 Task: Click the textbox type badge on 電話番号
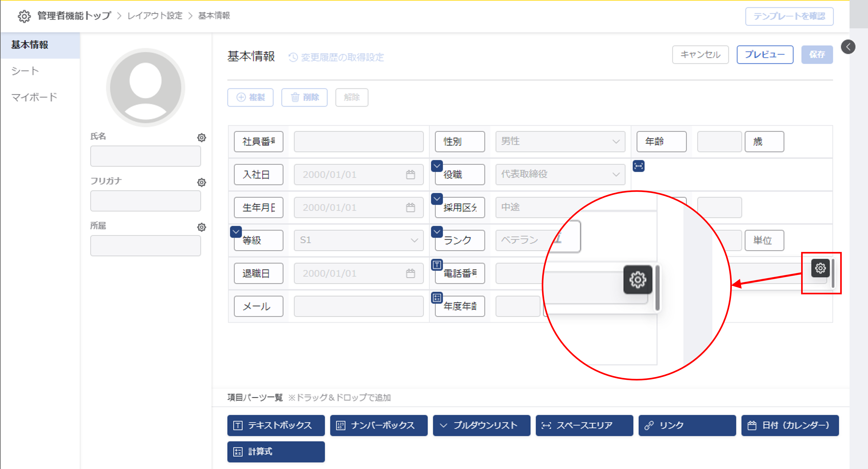pyautogui.click(x=437, y=265)
